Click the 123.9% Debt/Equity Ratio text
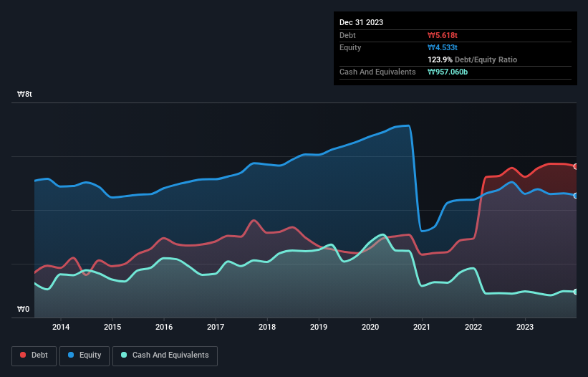This screenshot has width=588, height=377. [x=472, y=59]
